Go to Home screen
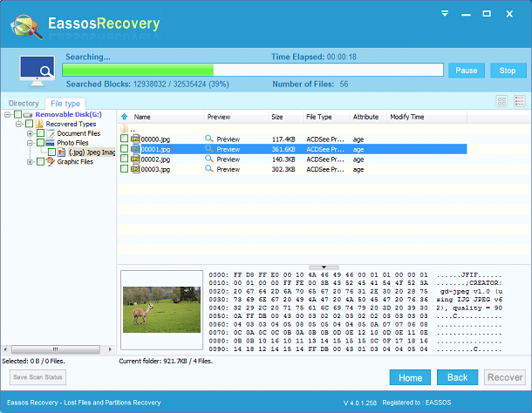 [x=410, y=377]
